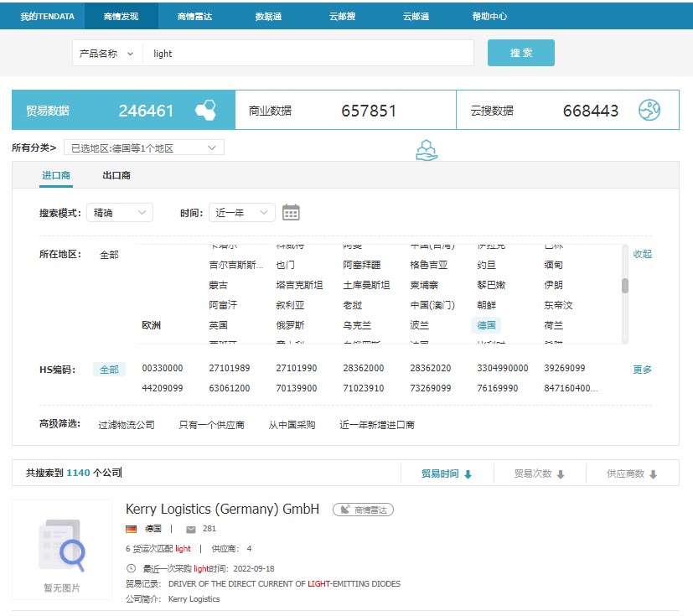Image resolution: width=693 pixels, height=616 pixels.
Task: Select HS code 63061200
Action: (230, 388)
